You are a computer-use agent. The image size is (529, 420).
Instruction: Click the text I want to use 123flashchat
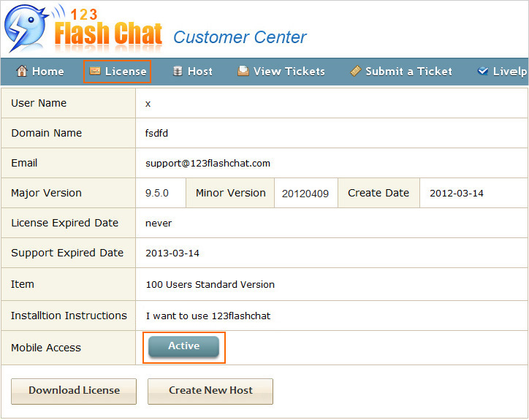pyautogui.click(x=208, y=316)
